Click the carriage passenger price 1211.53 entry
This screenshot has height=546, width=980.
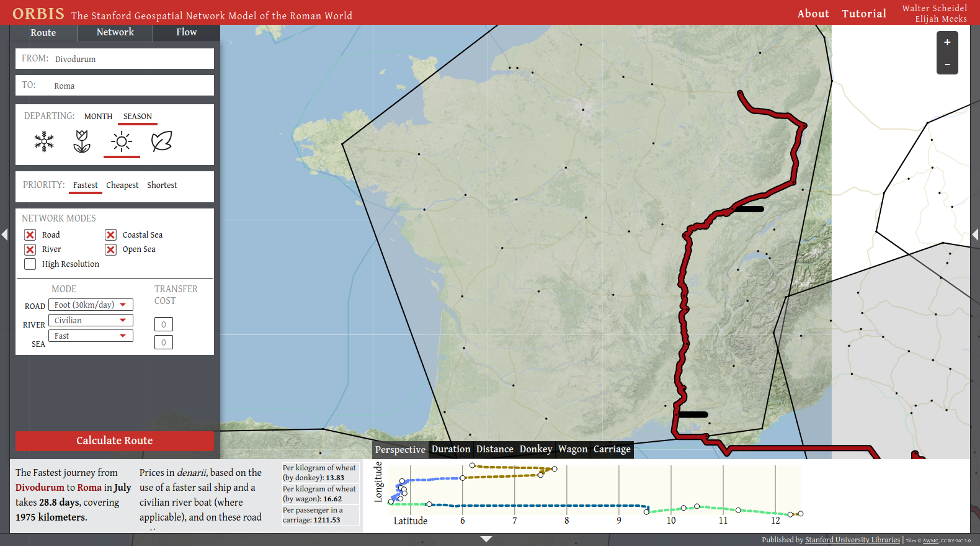(320, 515)
